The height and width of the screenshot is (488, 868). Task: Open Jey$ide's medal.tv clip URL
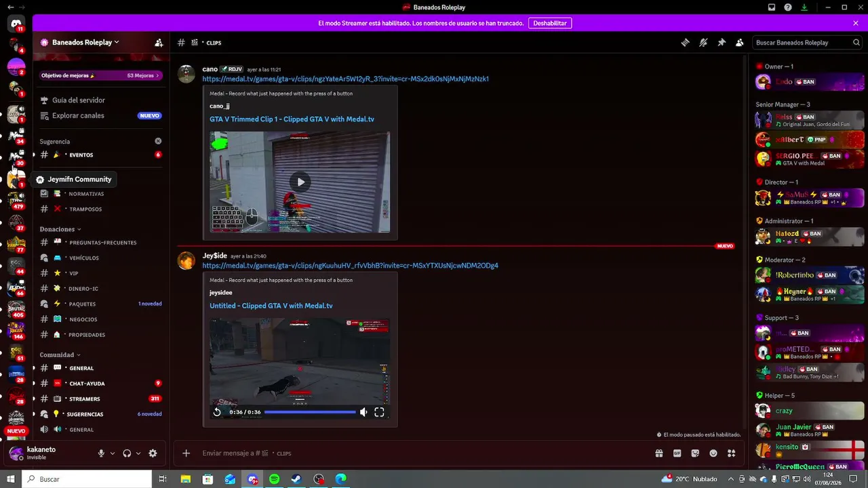[350, 266]
